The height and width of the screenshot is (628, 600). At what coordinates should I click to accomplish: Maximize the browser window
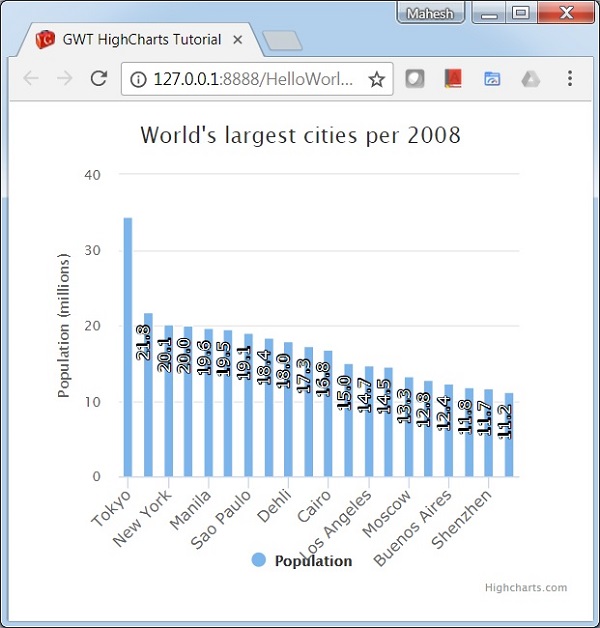click(x=521, y=13)
